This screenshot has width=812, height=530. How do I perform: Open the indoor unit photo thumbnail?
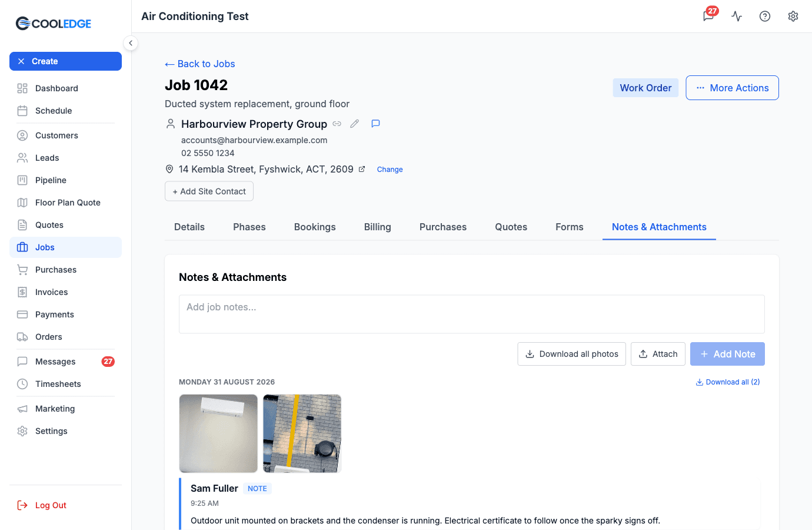(x=218, y=433)
